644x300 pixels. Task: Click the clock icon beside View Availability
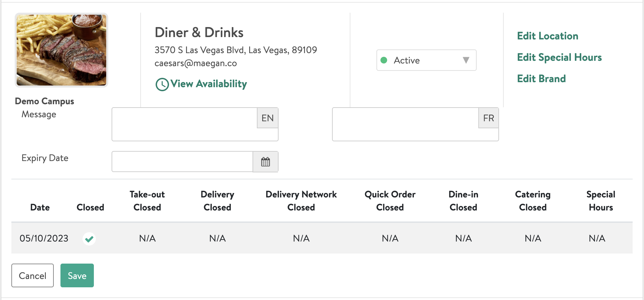tap(162, 85)
